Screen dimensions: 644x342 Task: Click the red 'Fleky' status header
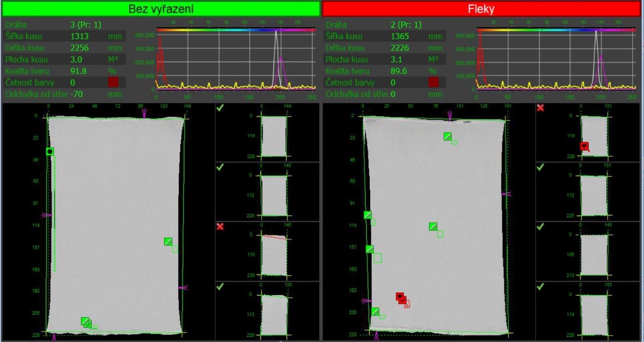point(482,8)
